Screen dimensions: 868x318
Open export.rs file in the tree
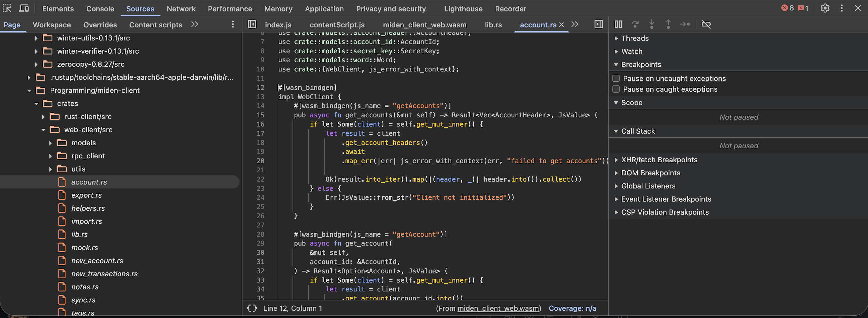click(86, 195)
